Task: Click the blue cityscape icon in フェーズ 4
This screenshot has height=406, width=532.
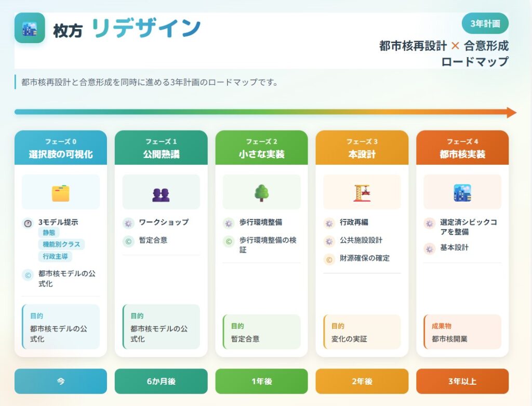Action: (462, 193)
